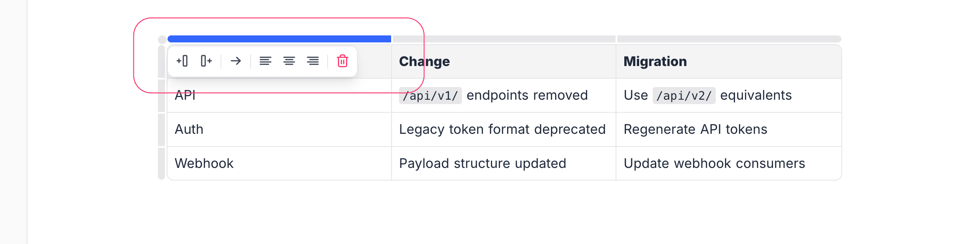Move column right with arrow icon
Image resolution: width=980 pixels, height=244 pixels.
click(236, 61)
